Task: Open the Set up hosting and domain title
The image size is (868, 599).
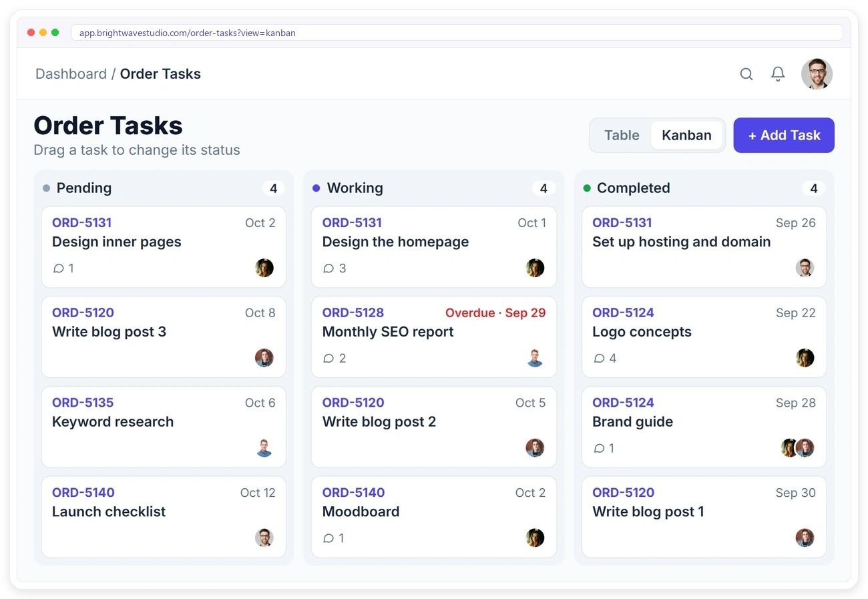Action: click(682, 242)
